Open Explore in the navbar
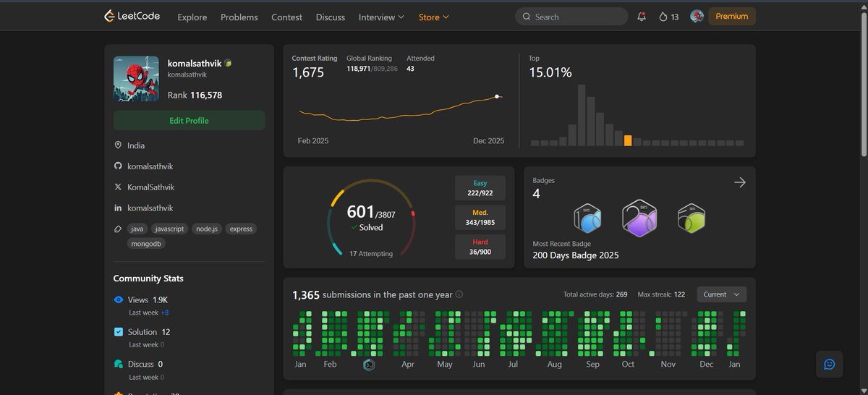868x395 pixels. [x=192, y=17]
